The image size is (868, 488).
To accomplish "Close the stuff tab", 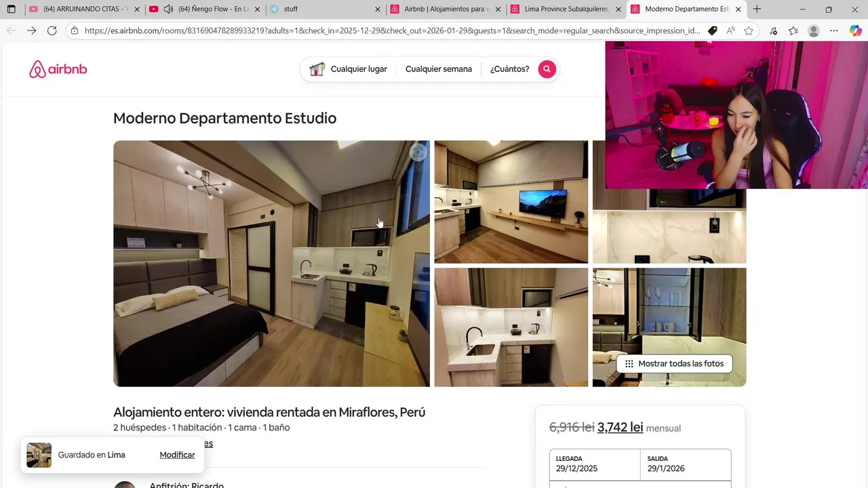I will click(378, 9).
